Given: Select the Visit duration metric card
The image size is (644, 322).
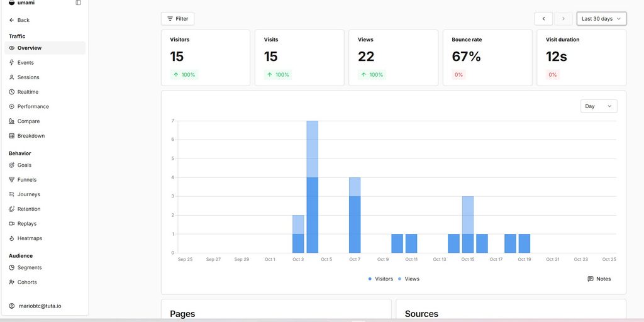Looking at the screenshot, I should (582, 57).
